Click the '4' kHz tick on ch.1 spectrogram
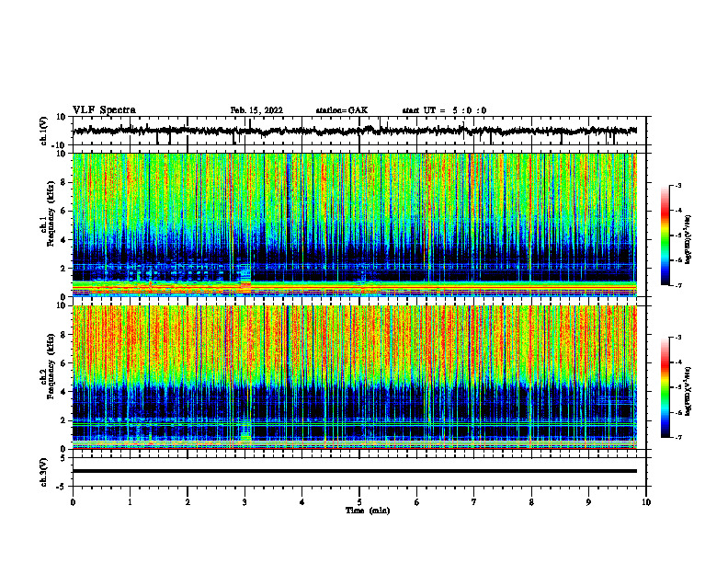 [x=63, y=240]
